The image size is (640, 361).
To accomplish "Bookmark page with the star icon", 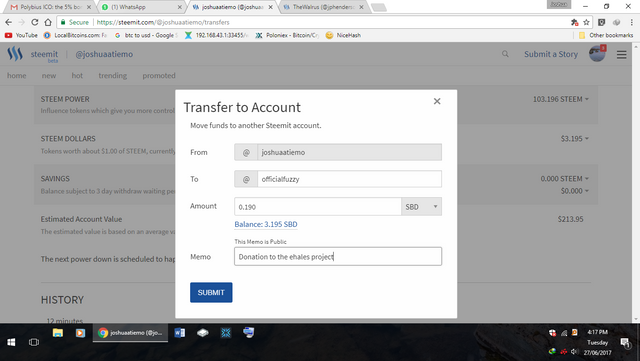I will coord(587,22).
